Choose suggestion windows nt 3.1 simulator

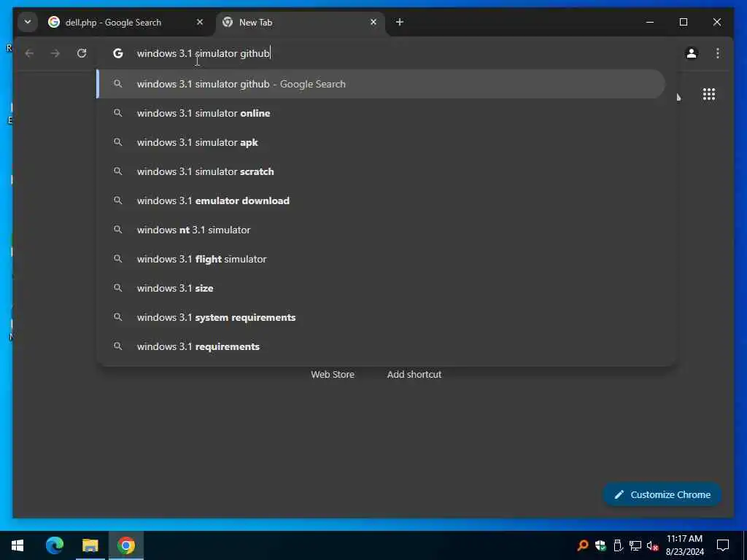pos(381,230)
